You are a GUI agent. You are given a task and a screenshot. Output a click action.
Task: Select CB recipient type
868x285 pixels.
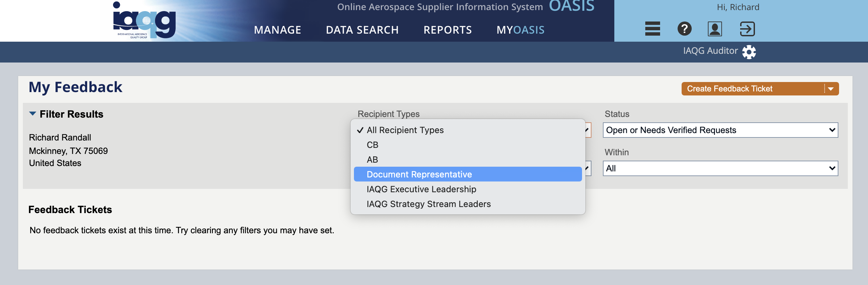[468, 145]
